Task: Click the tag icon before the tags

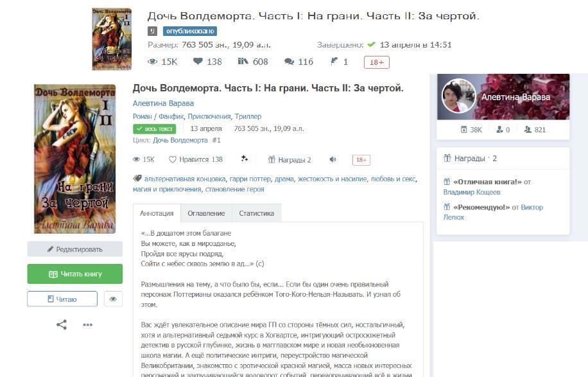Action: (x=137, y=179)
